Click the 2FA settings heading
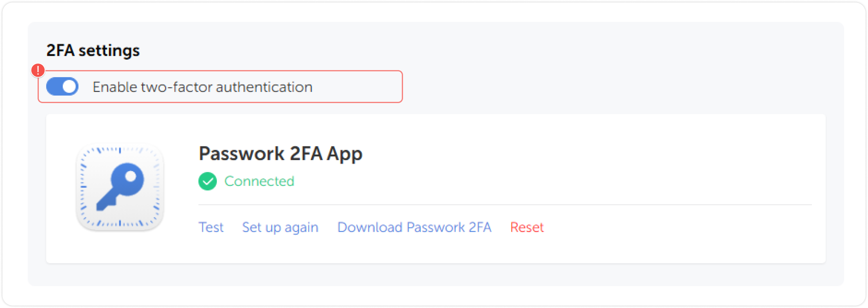868x308 pixels. coord(93,50)
